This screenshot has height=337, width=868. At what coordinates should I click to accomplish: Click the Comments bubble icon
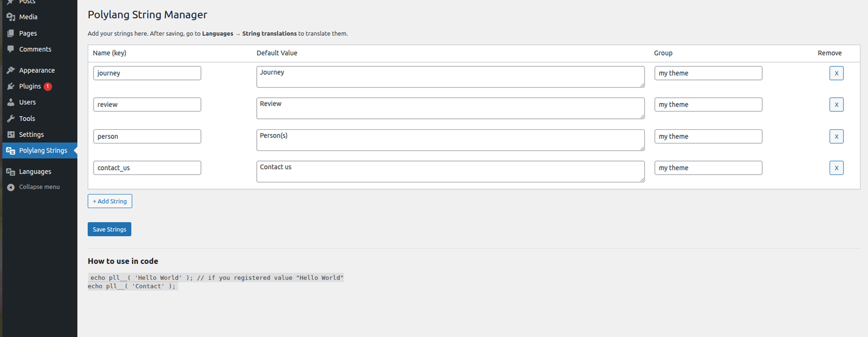[x=11, y=49]
